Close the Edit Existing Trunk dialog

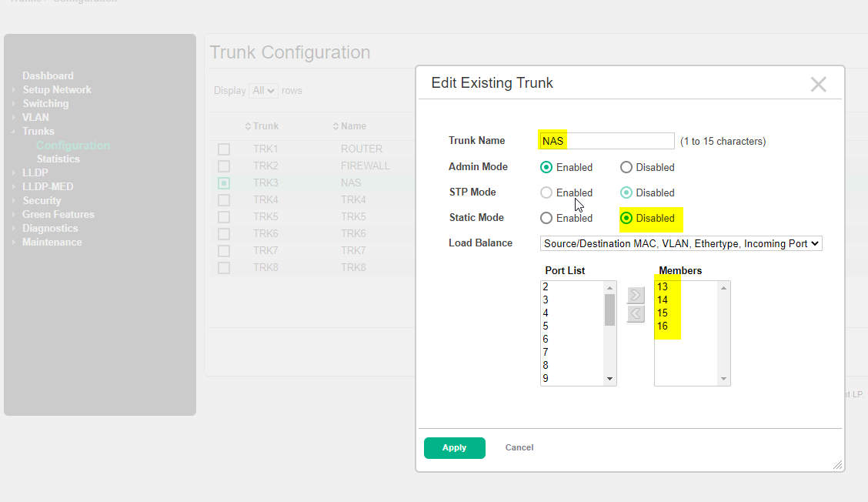pyautogui.click(x=818, y=85)
